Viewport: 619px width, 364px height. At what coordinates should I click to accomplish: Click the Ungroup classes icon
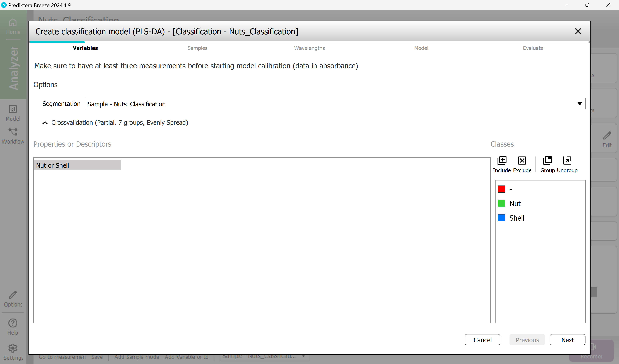tap(567, 161)
